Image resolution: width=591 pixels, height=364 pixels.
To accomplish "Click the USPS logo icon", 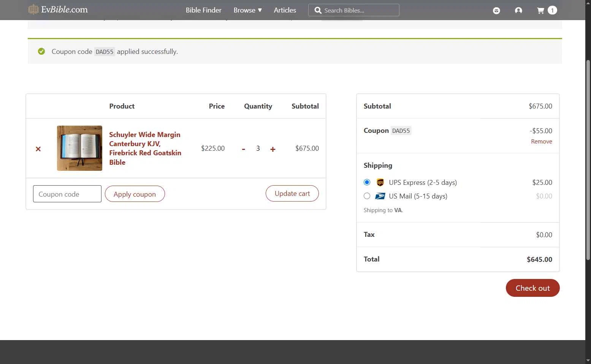I will pos(380,196).
